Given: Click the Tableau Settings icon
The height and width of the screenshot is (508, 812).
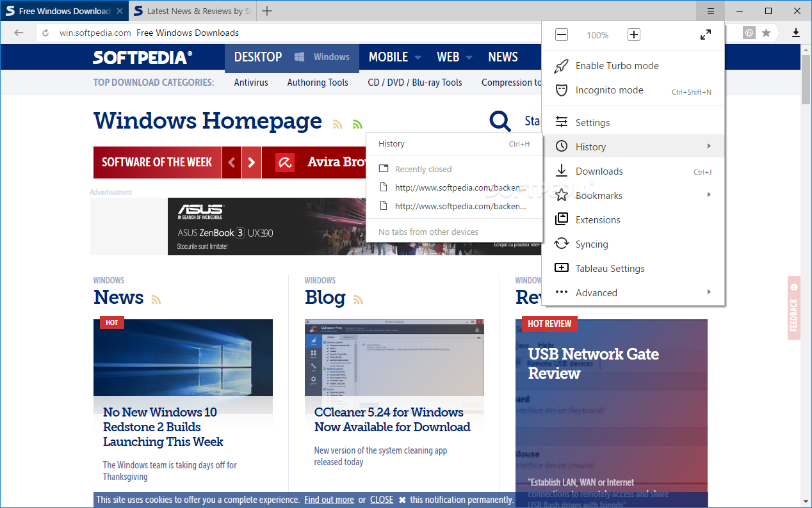Looking at the screenshot, I should [x=562, y=268].
